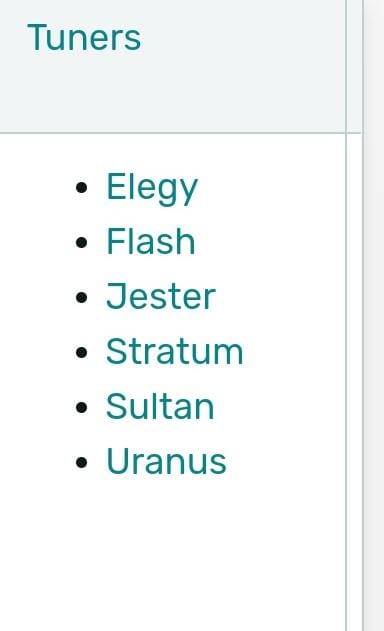Click the narrow empty column beside the list
Image resolution: width=384 pixels, height=631 pixels.
coord(354,382)
